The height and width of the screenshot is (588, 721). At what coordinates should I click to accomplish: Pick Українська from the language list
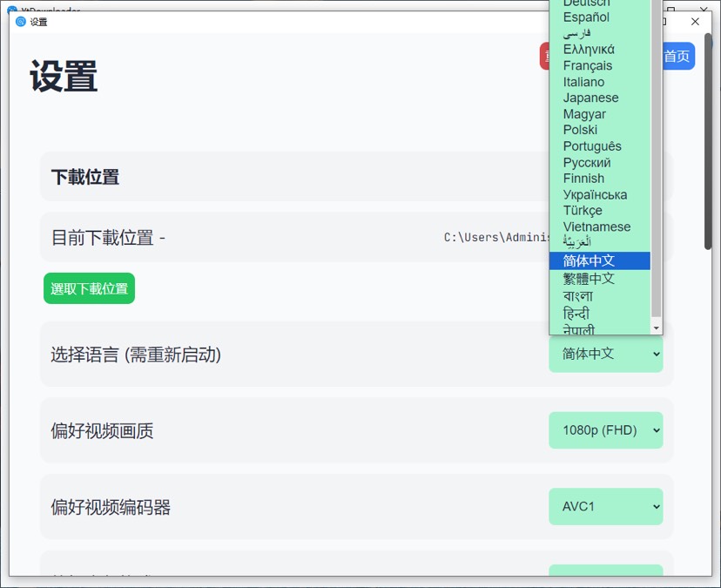click(600, 194)
